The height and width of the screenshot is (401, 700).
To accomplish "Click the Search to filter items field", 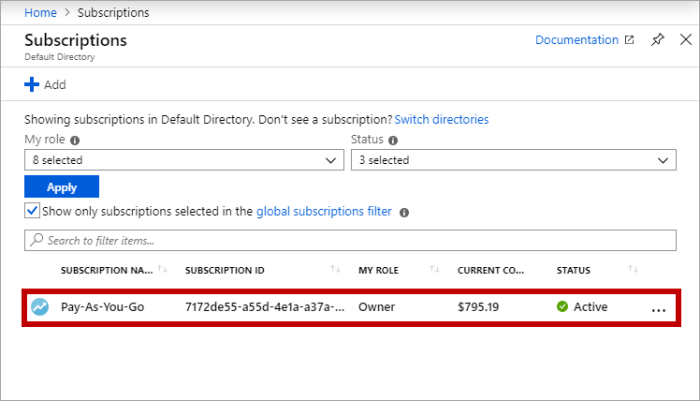I will 349,241.
